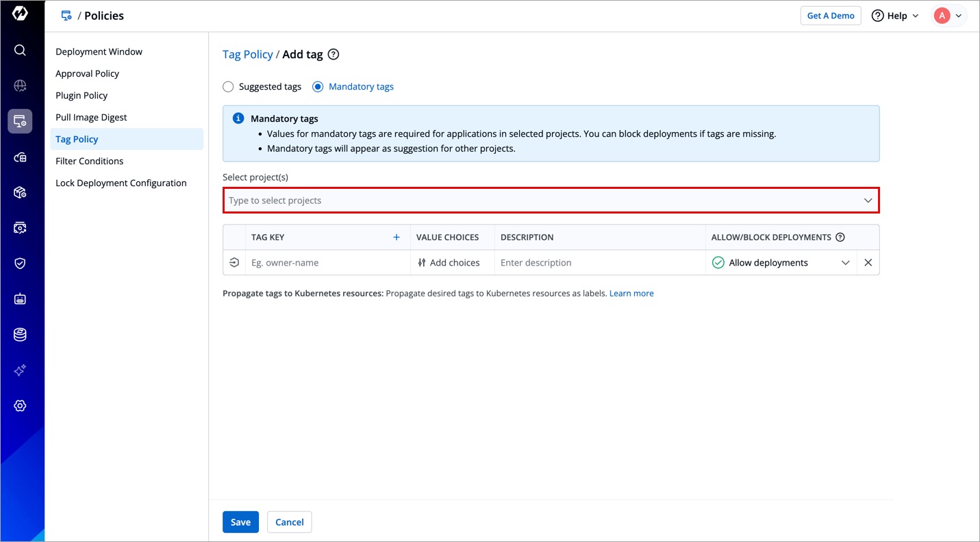Select the Suggested tags radio button
The height and width of the screenshot is (542, 980).
click(228, 87)
